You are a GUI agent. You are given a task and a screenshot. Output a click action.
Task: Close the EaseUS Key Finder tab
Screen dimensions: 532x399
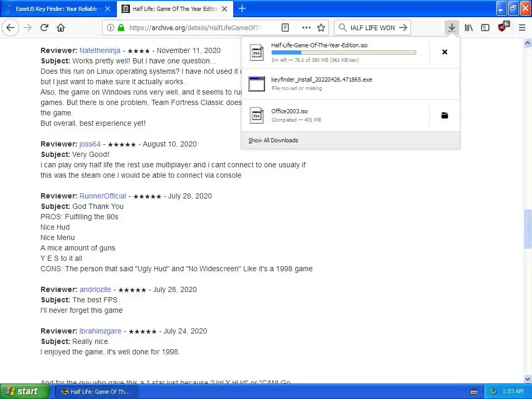[x=108, y=9]
